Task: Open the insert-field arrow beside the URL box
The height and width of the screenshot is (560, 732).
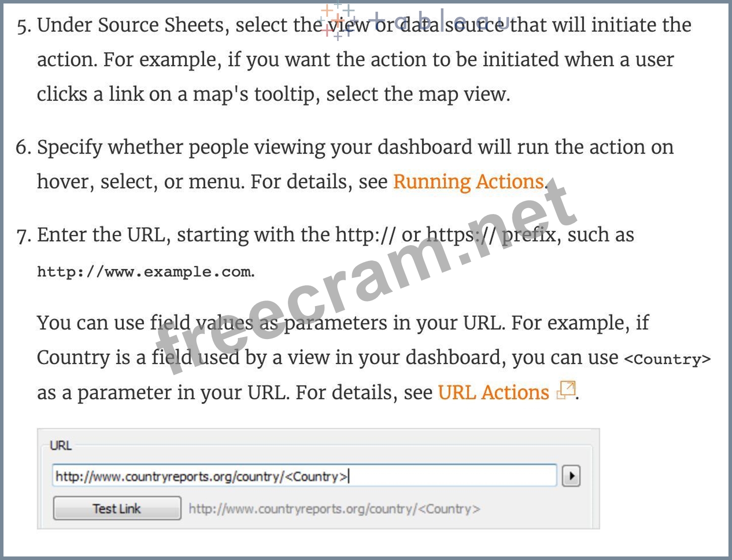Action: click(571, 476)
